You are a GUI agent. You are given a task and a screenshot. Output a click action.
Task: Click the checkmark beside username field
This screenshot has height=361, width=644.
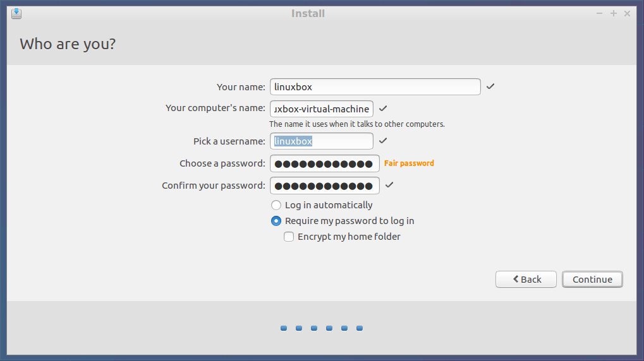[x=383, y=141]
